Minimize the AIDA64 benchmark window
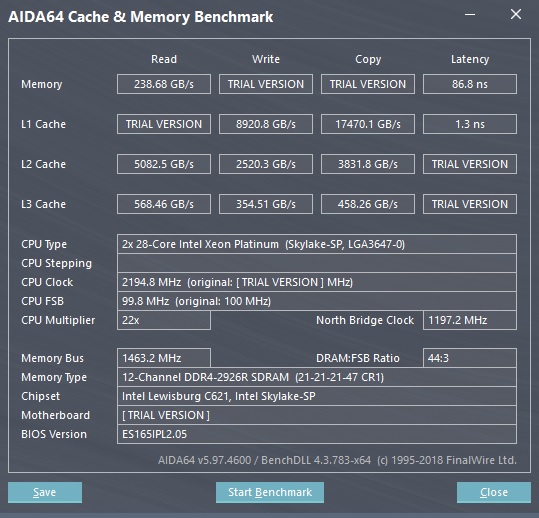Screen dimensions: 539x518 470,15
